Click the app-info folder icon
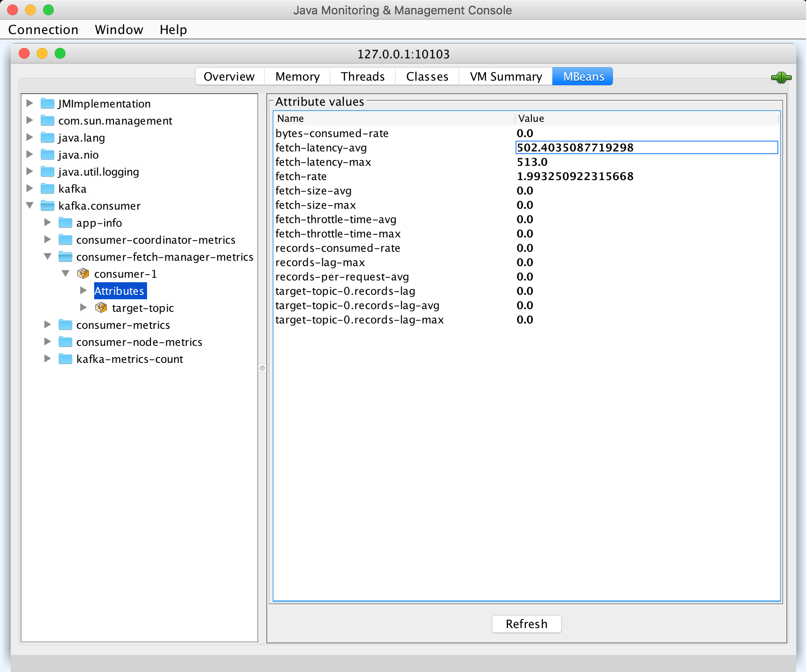The image size is (807, 672). point(65,223)
